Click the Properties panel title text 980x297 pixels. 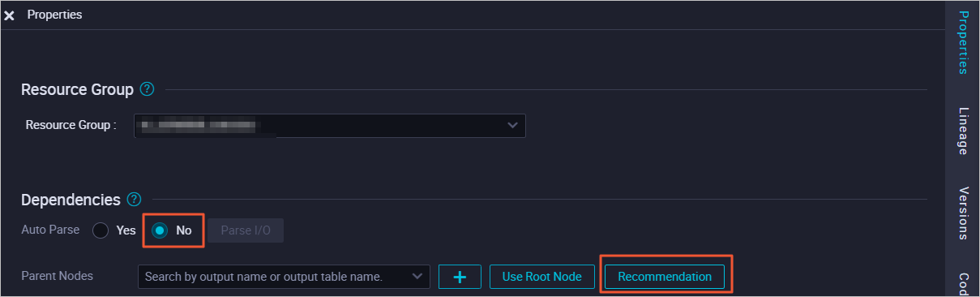pos(55,15)
